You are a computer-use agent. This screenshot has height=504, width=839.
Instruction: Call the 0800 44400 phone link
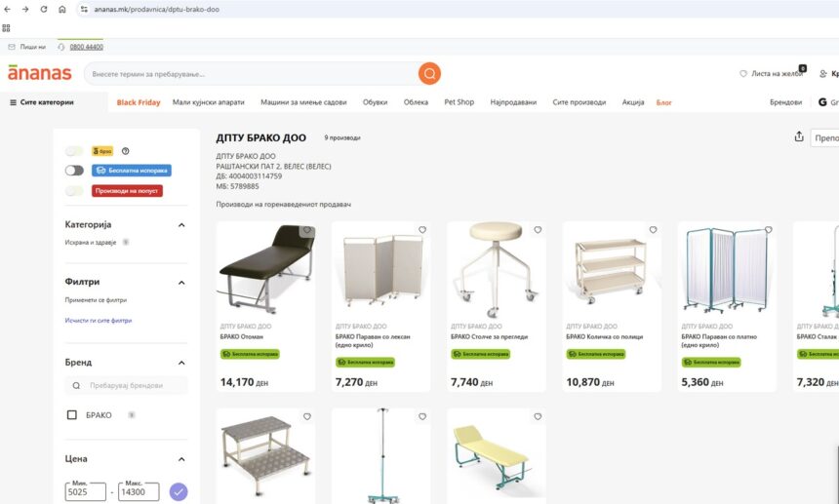[86, 47]
